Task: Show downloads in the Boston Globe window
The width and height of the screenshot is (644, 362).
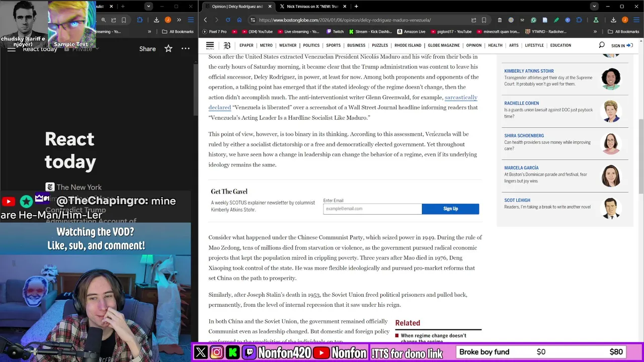Action: 613,20
